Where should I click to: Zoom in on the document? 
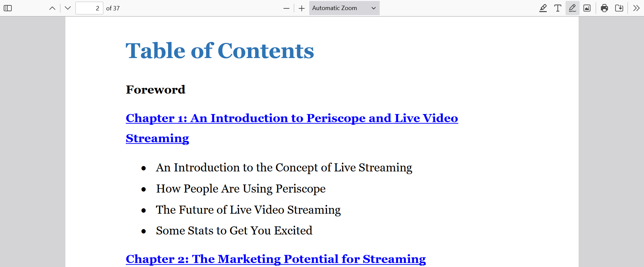pos(302,8)
